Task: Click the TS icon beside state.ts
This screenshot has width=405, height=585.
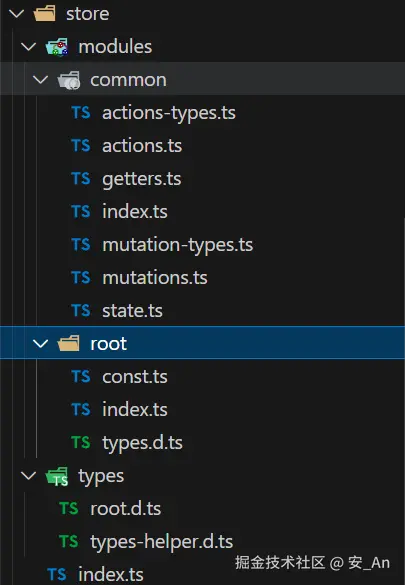Action: click(81, 310)
